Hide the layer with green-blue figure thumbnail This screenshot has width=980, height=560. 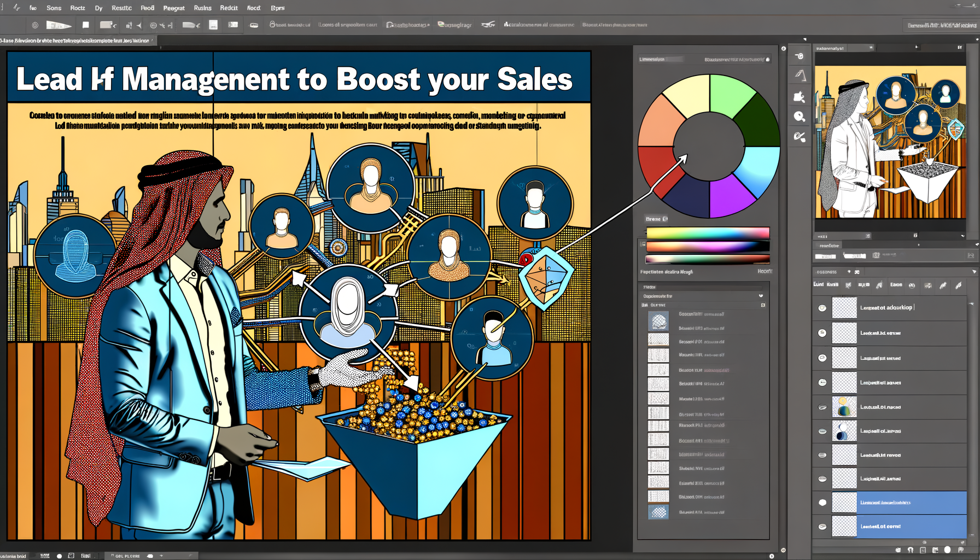click(x=822, y=407)
